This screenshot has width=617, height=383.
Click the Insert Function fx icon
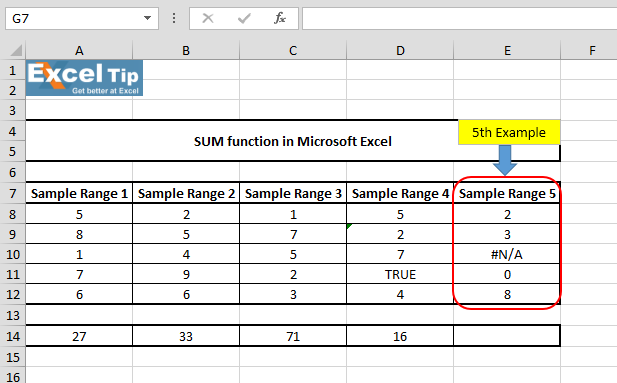(280, 18)
